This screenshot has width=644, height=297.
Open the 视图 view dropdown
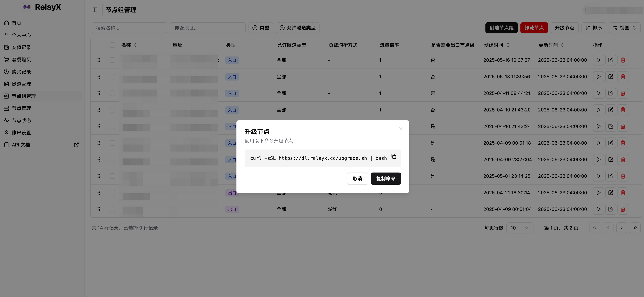624,28
